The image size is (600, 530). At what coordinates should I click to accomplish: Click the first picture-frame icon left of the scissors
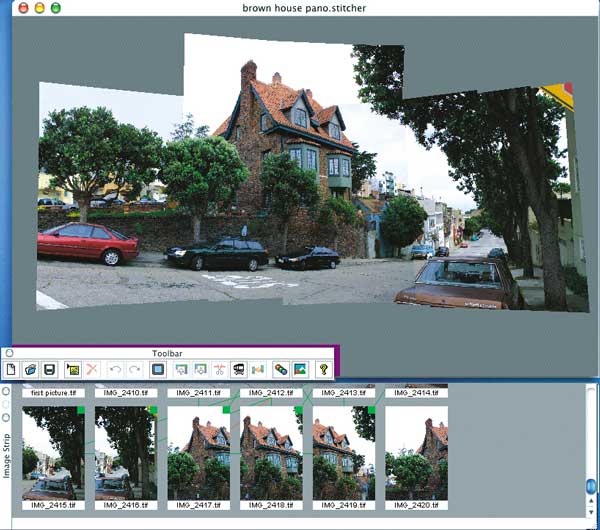pos(181,370)
